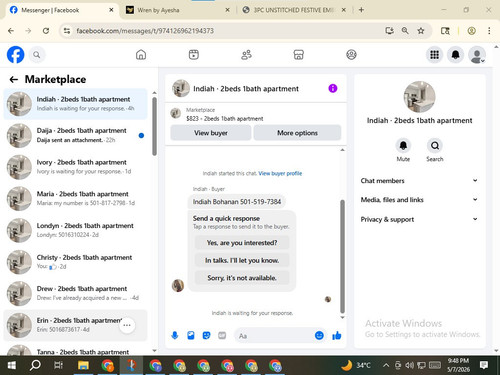Viewport: 500px width, 375px height.
Task: Open the Reels video icon
Action: pyautogui.click(x=194, y=55)
